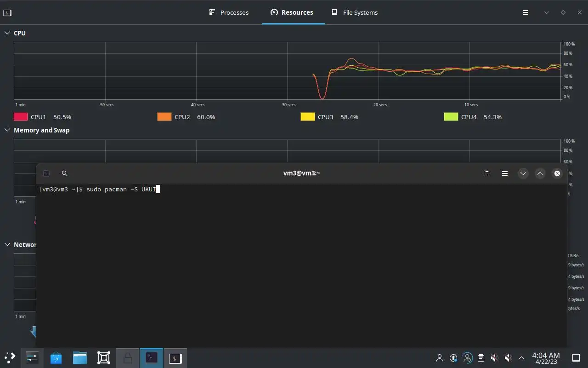This screenshot has width=588, height=368.
Task: Collapse the Network section
Action: pyautogui.click(x=7, y=245)
